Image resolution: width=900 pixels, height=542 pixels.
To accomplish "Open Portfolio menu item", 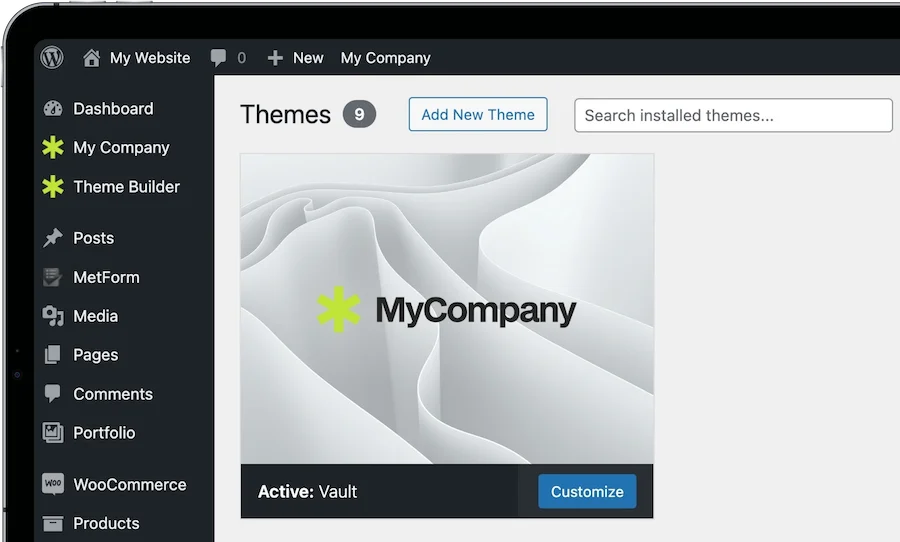I will click(104, 432).
